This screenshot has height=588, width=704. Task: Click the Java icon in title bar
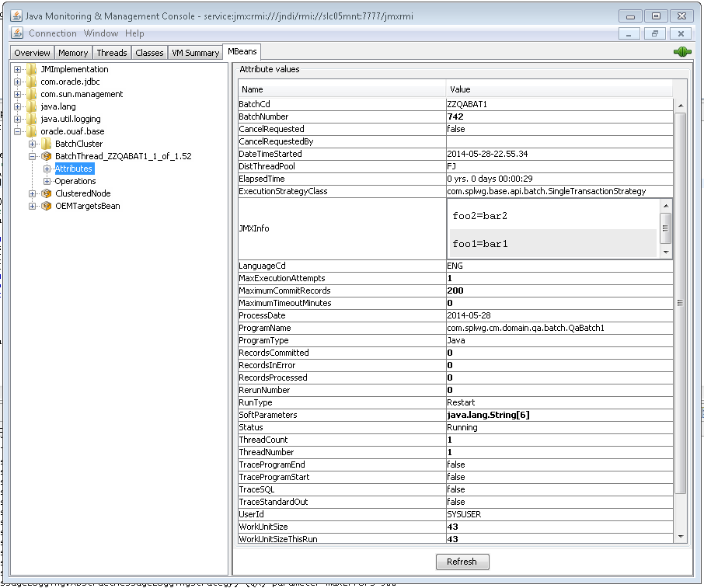click(x=16, y=16)
